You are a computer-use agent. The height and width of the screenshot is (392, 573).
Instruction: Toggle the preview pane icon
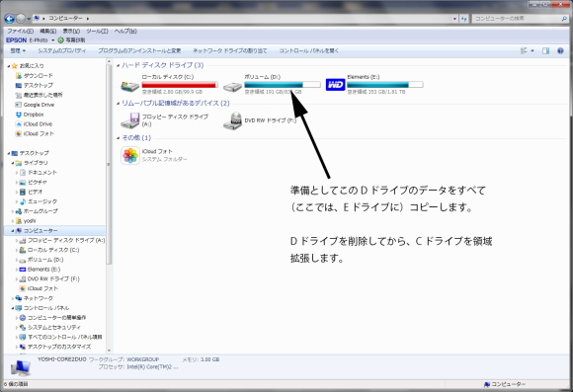pyautogui.click(x=545, y=50)
